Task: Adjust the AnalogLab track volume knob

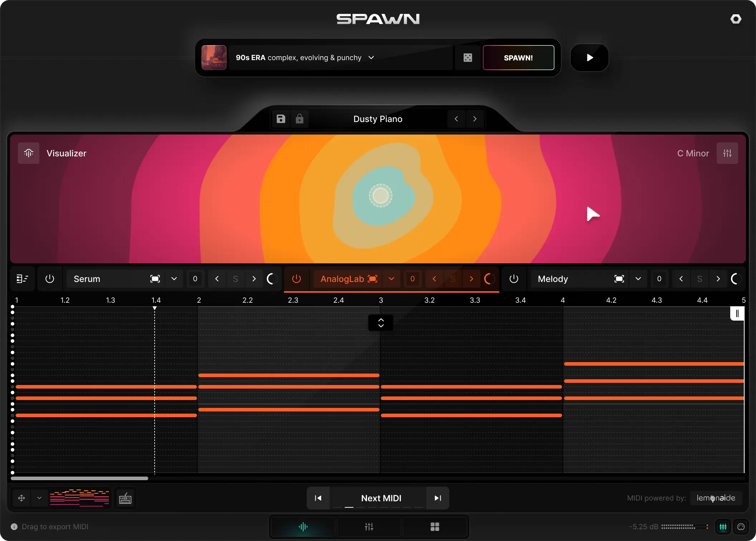Action: (489, 279)
